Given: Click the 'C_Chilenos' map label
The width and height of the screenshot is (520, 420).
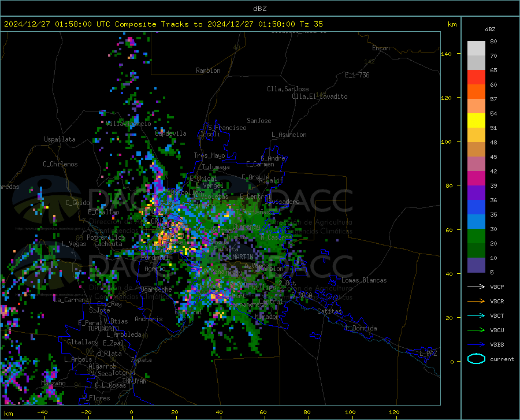Looking at the screenshot, I should (60, 164).
